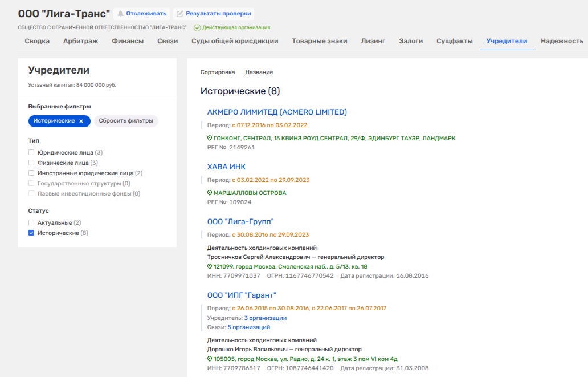Tick the Актуальные status checkbox
The width and height of the screenshot is (588, 377).
coord(31,222)
